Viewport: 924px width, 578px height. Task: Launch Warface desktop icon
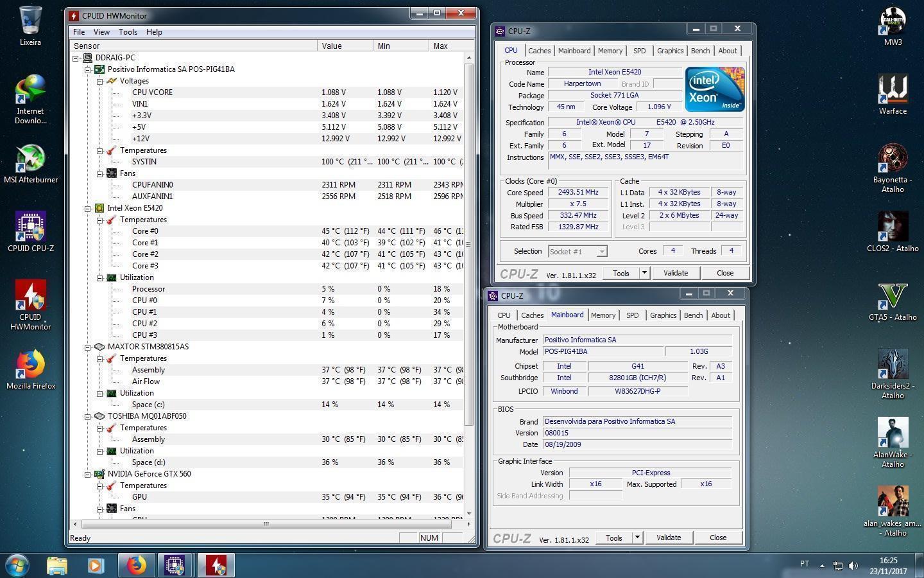(893, 94)
